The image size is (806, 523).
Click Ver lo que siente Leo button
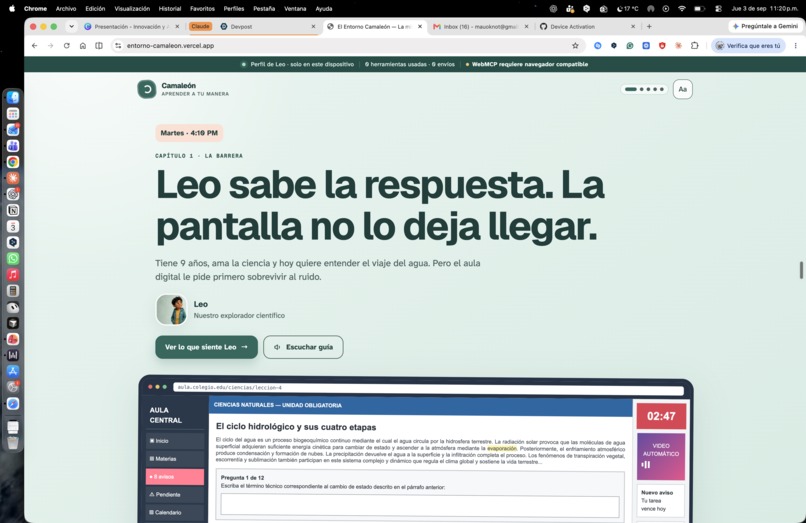[207, 347]
